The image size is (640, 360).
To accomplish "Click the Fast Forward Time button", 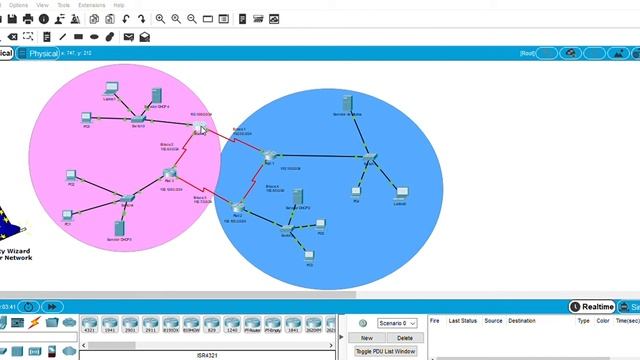I will coord(52,307).
